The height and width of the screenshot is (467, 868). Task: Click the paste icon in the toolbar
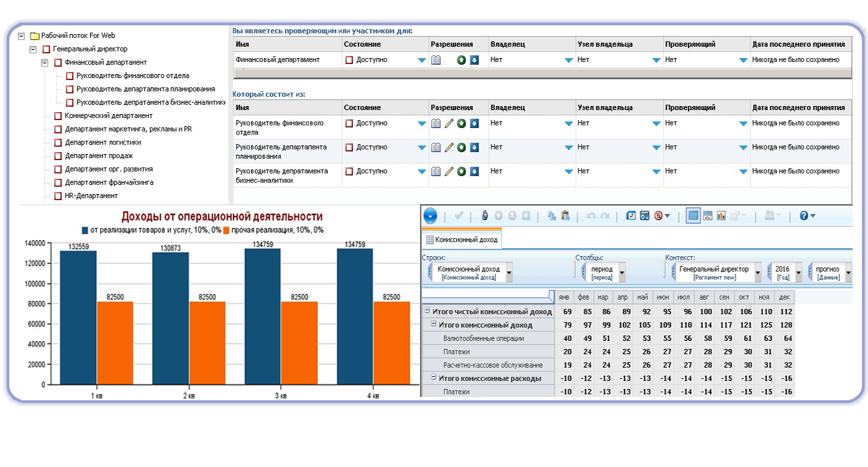[x=566, y=215]
